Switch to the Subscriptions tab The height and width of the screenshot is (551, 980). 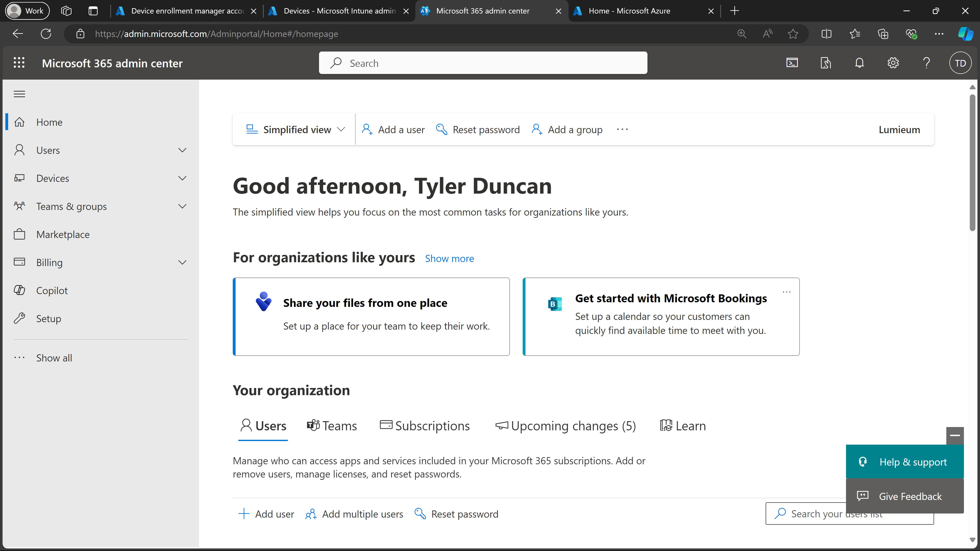click(x=425, y=426)
